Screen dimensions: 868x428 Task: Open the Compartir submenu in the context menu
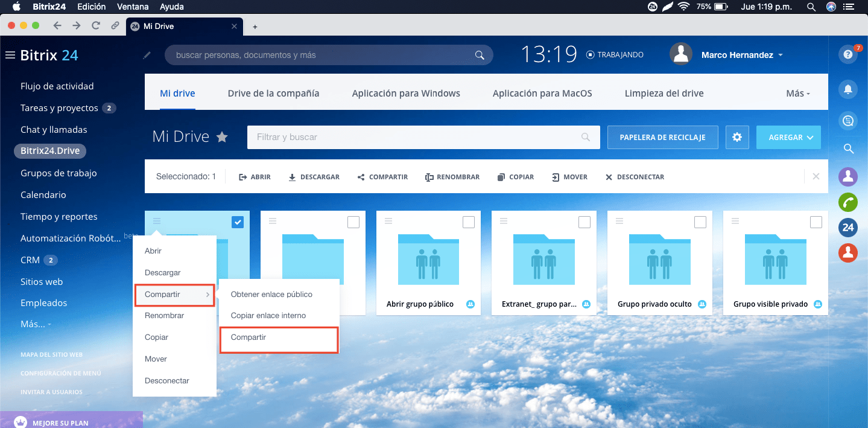(174, 295)
